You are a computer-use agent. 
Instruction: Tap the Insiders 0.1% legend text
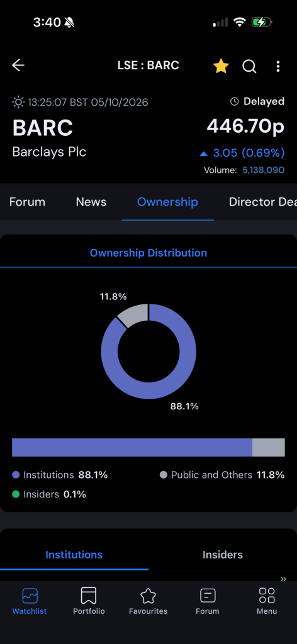(55, 494)
